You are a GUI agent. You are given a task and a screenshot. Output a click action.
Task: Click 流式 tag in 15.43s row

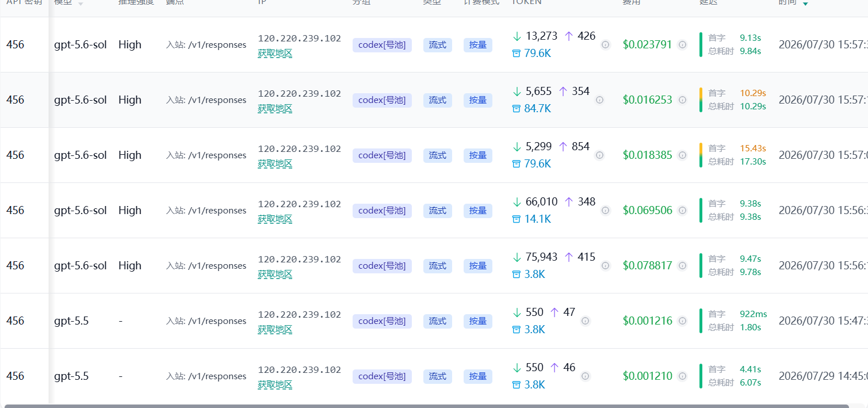pyautogui.click(x=438, y=155)
